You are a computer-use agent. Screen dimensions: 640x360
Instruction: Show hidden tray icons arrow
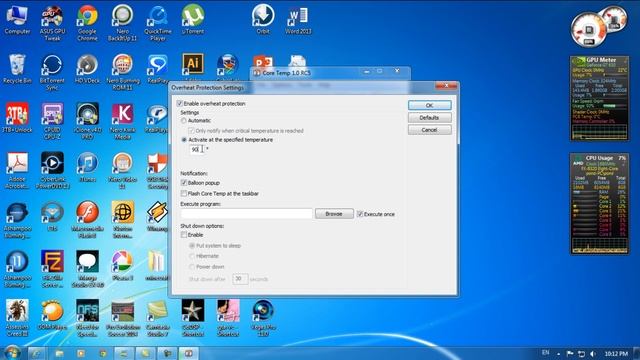[x=558, y=353]
